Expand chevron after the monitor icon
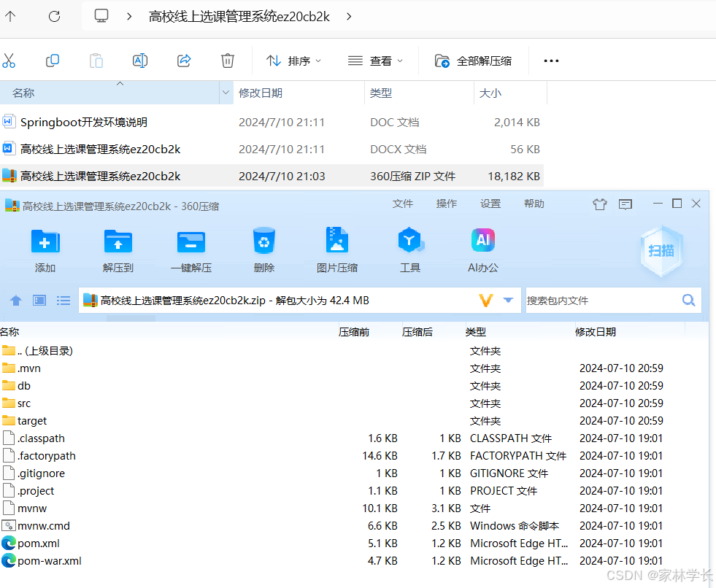The width and height of the screenshot is (716, 588). point(129,17)
